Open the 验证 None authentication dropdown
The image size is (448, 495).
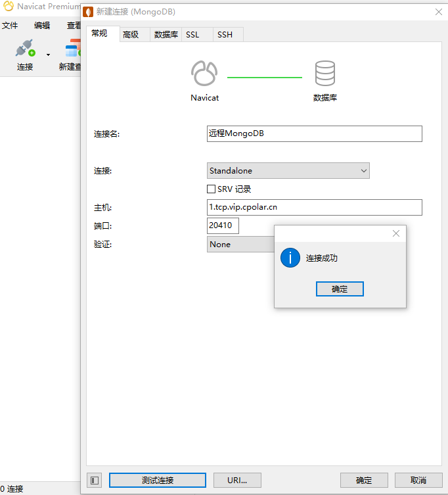tap(240, 245)
